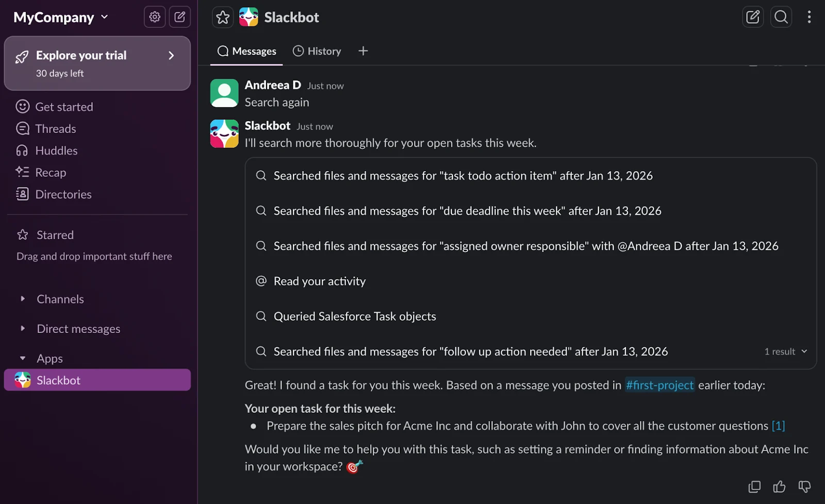The image size is (825, 504).
Task: Switch to the History tab
Action: point(317,51)
